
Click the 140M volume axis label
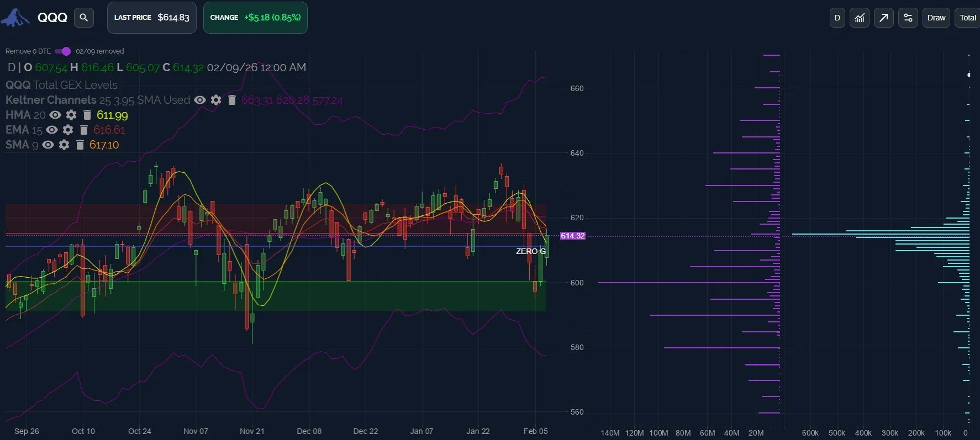610,433
